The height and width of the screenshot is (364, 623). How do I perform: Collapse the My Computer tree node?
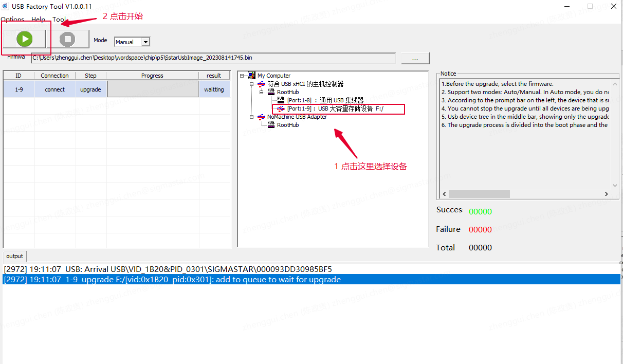click(242, 76)
